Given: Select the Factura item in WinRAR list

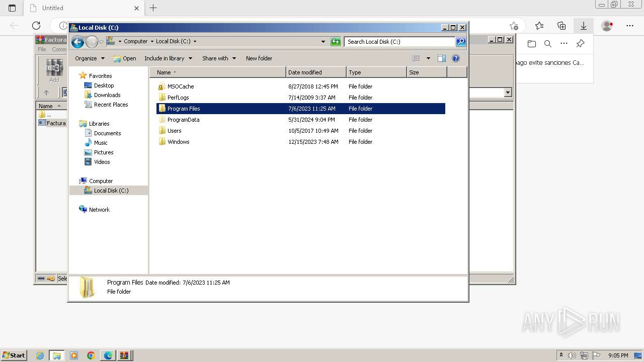Looking at the screenshot, I should (x=52, y=123).
